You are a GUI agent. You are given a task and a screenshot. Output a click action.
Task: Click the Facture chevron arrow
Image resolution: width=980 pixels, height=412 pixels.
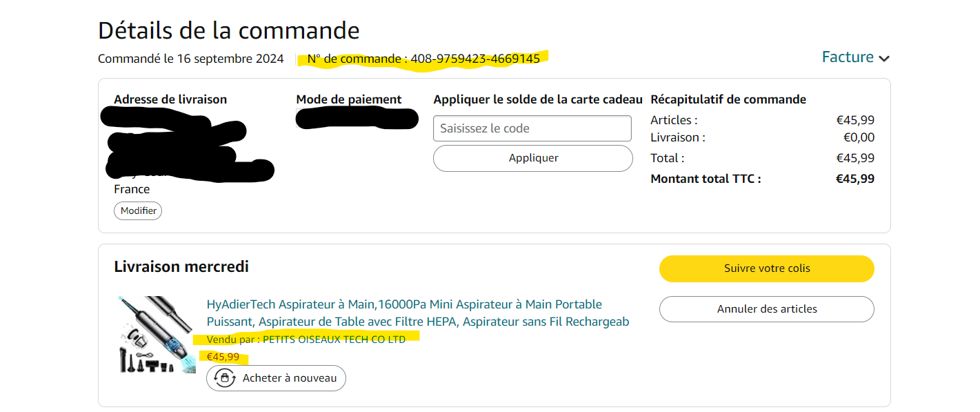884,59
